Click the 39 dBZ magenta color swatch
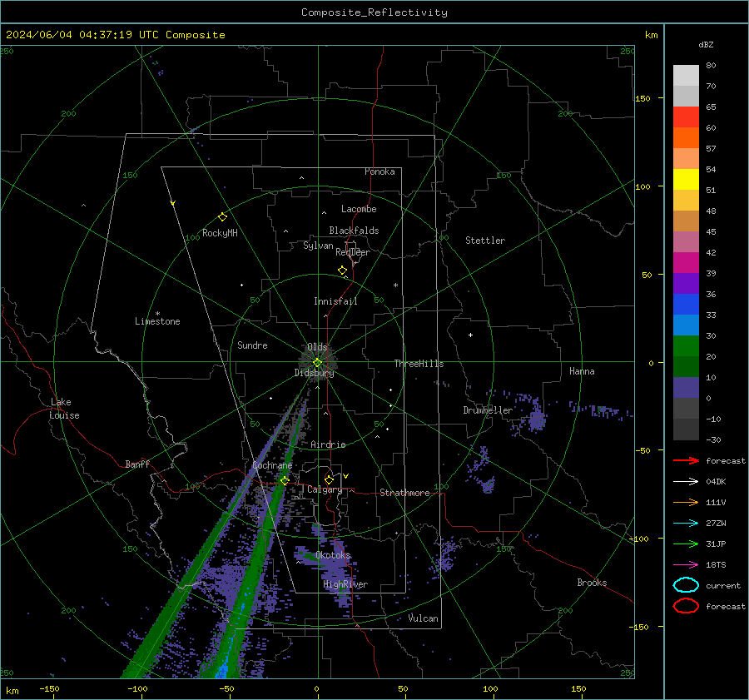 pos(686,262)
